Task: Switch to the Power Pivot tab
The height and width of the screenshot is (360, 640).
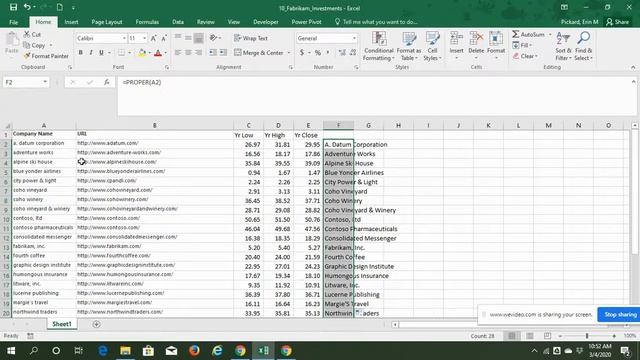Action: click(x=306, y=22)
